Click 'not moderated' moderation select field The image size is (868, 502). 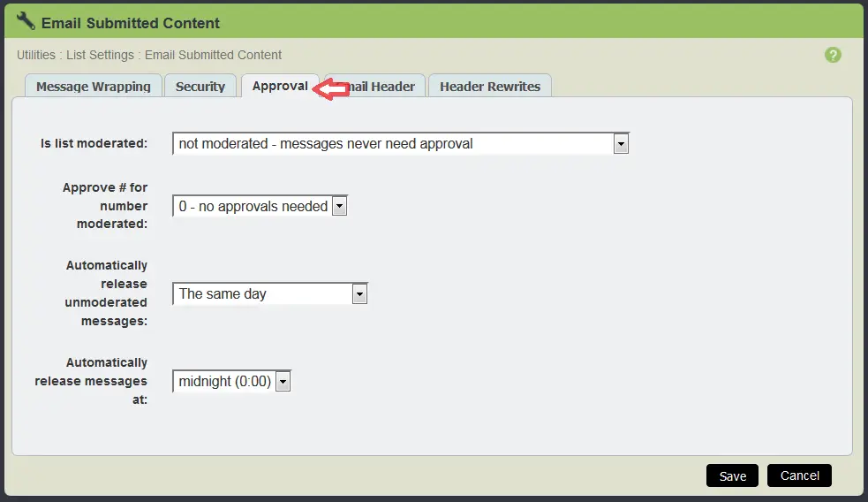(401, 144)
